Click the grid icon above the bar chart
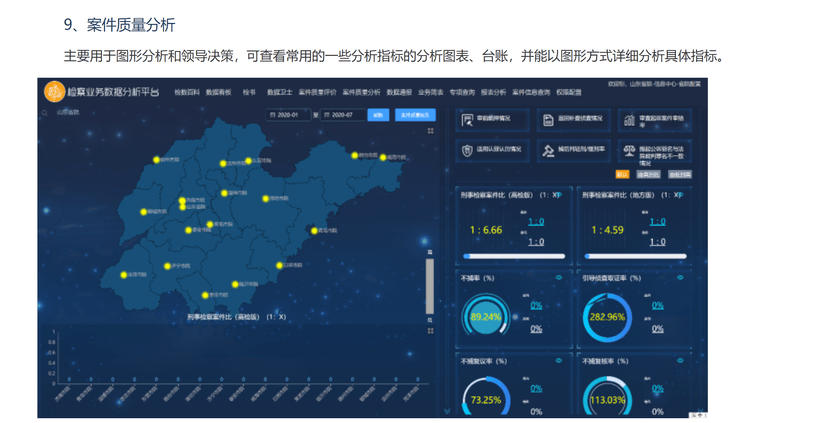Screen dimensions: 828x423 pyautogui.click(x=430, y=331)
